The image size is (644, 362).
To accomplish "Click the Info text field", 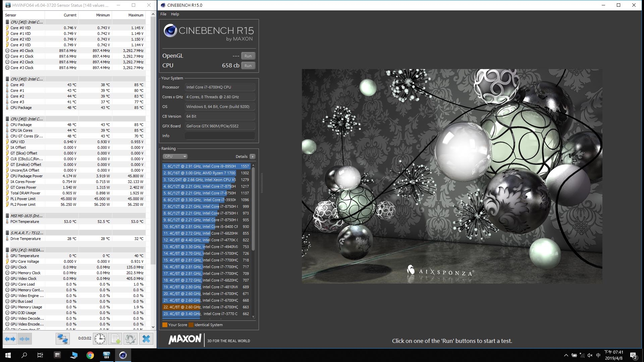I will click(x=220, y=136).
